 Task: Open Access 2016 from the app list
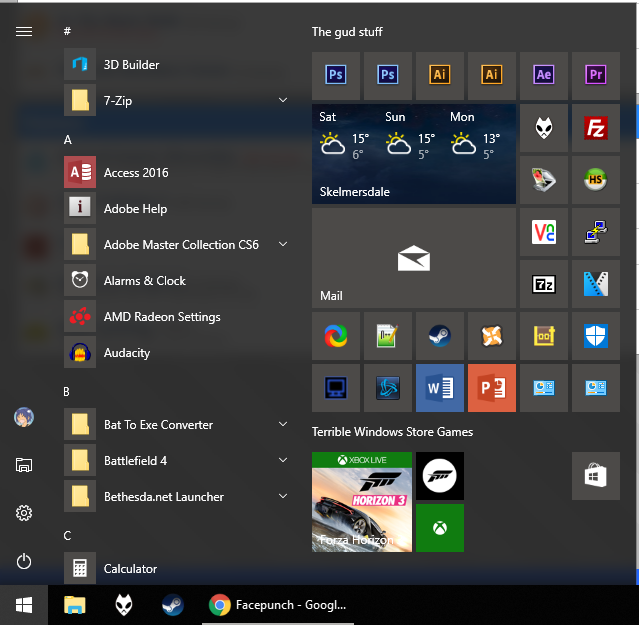(176, 172)
